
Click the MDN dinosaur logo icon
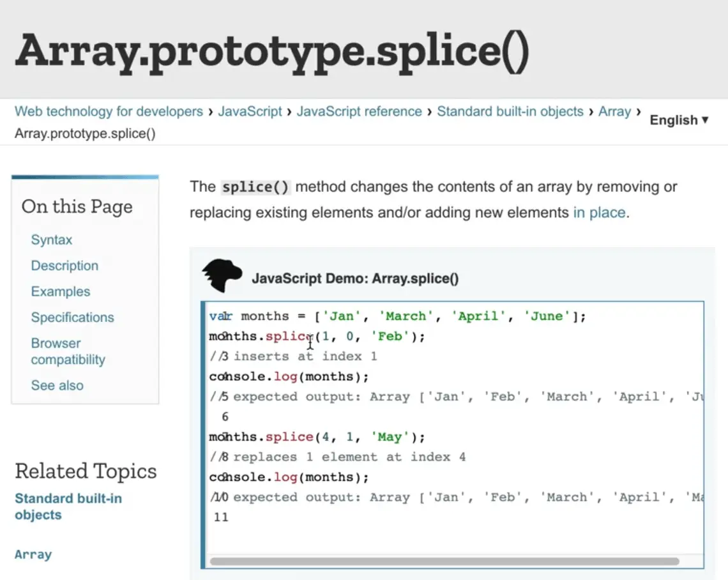click(x=222, y=276)
